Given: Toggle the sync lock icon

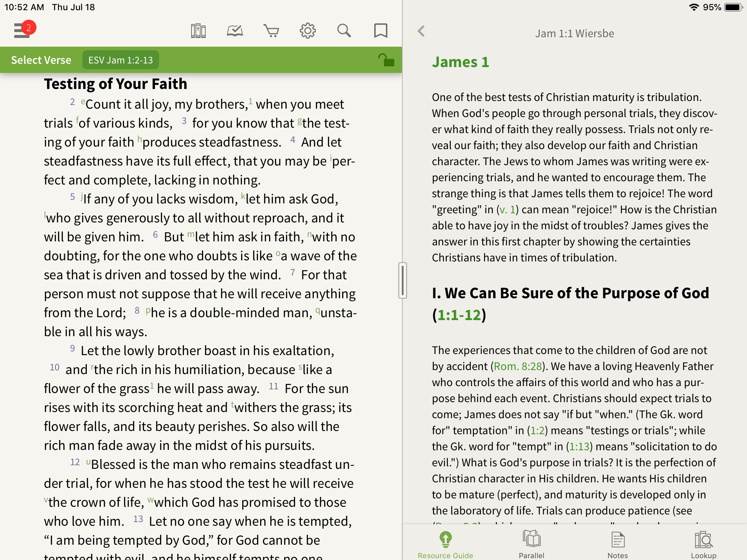Looking at the screenshot, I should tap(386, 60).
